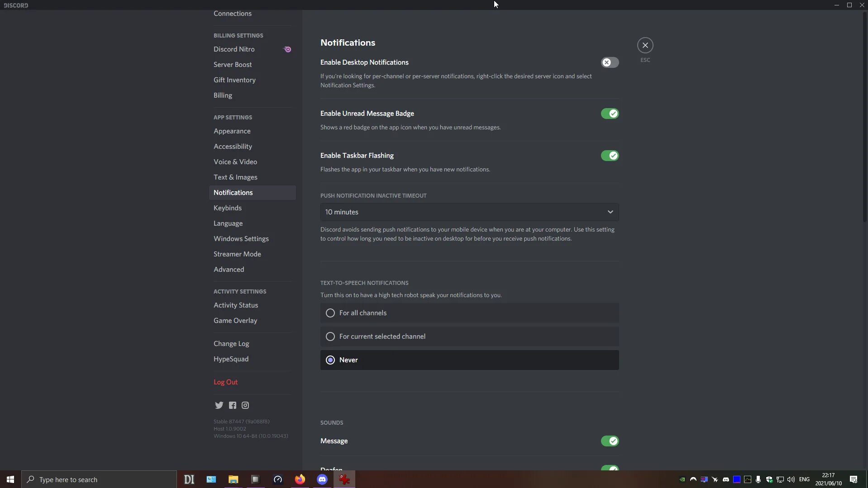Open Discord's Twitter link icon

pos(219,405)
